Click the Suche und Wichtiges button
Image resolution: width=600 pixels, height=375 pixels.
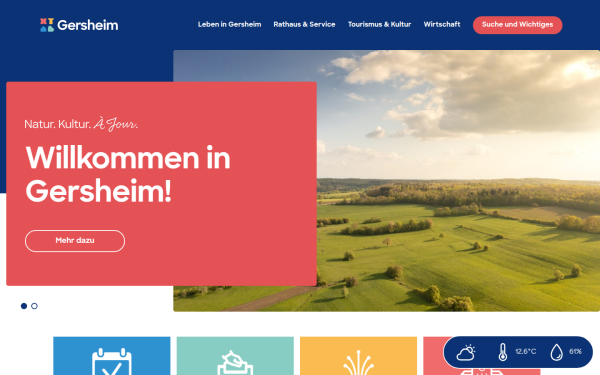click(517, 25)
